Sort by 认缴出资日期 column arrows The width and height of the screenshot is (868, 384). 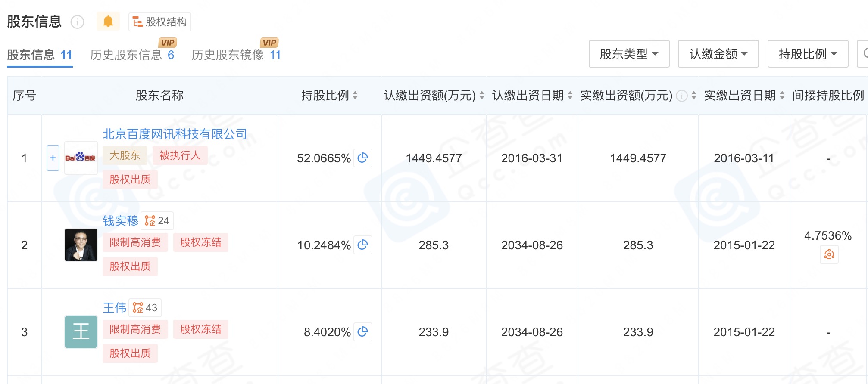coord(570,96)
